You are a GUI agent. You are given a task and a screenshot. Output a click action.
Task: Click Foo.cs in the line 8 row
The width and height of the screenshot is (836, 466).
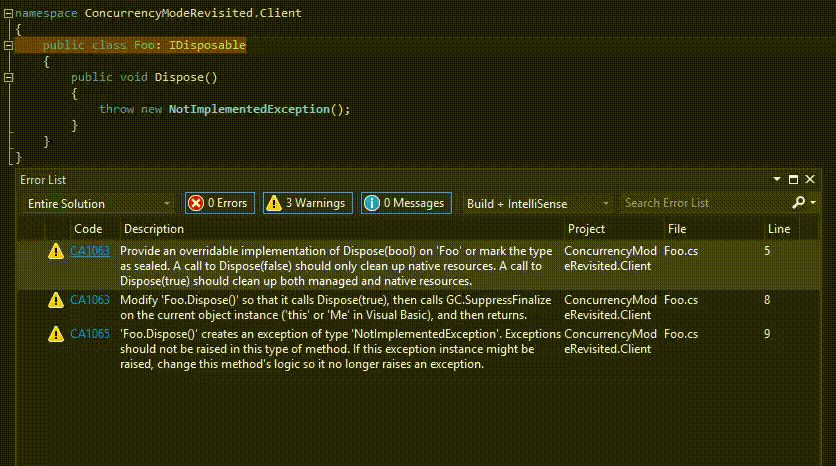coord(681,300)
